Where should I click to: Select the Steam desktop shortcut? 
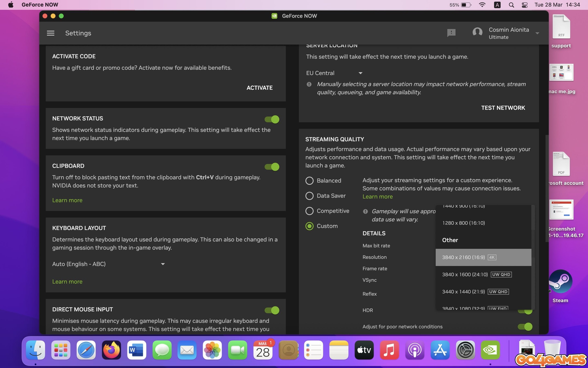560,286
